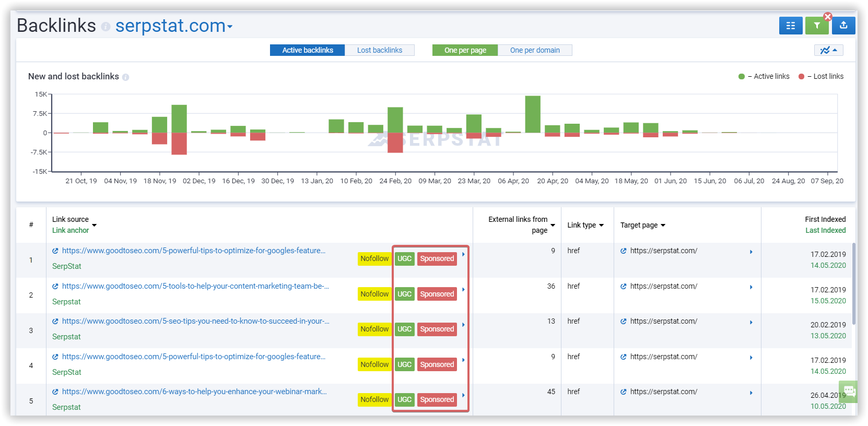Open row 4 optimize-for-googles-feature link

[194, 357]
